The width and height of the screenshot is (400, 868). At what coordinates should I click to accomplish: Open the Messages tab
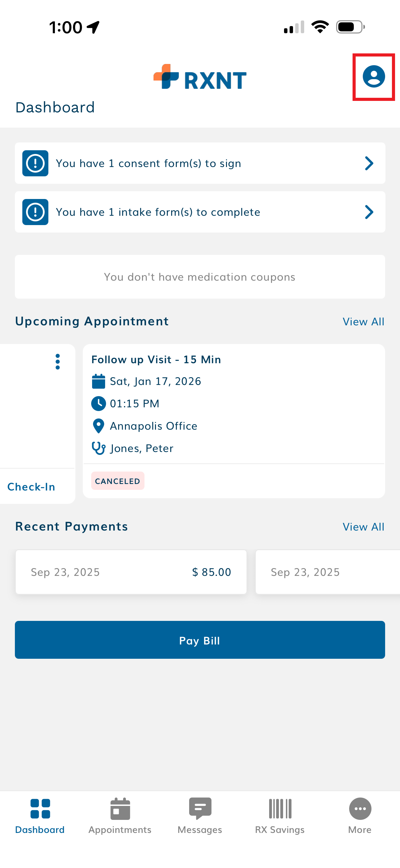coord(200,816)
